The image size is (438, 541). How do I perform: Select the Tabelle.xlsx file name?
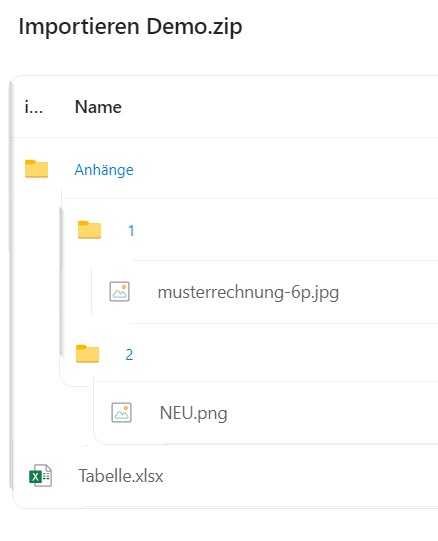[x=121, y=476]
